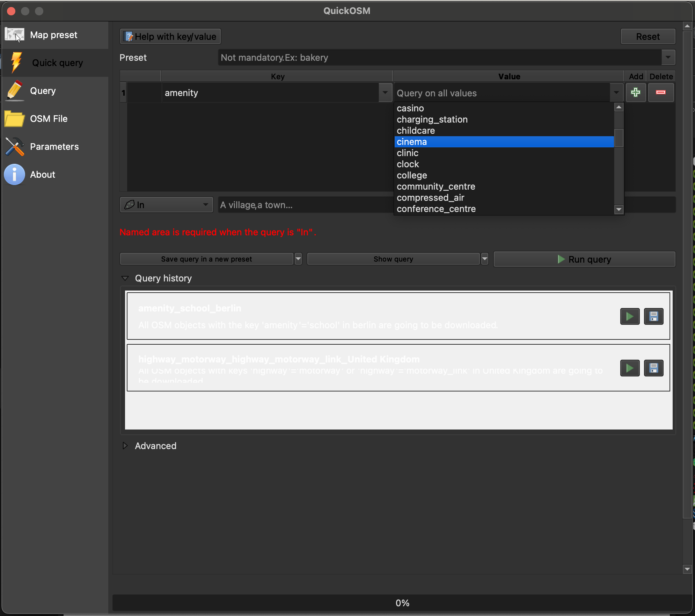This screenshot has width=695, height=616.
Task: Open Show query dropdown arrow
Action: (484, 259)
